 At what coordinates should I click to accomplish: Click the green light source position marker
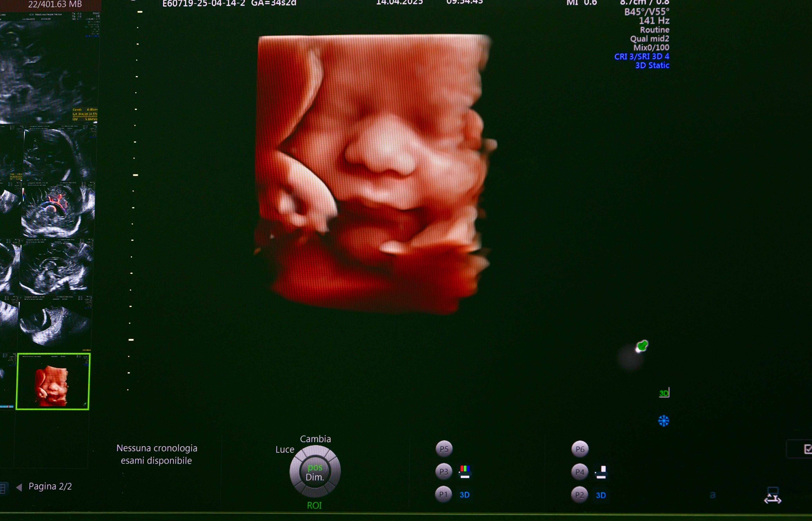(x=642, y=346)
